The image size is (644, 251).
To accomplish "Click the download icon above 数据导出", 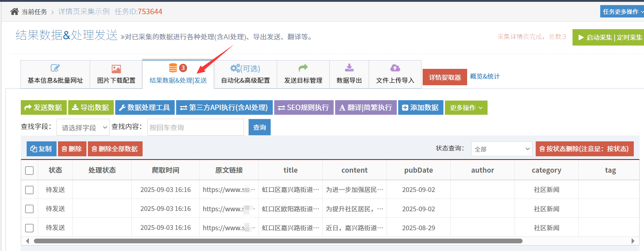I will [349, 68].
